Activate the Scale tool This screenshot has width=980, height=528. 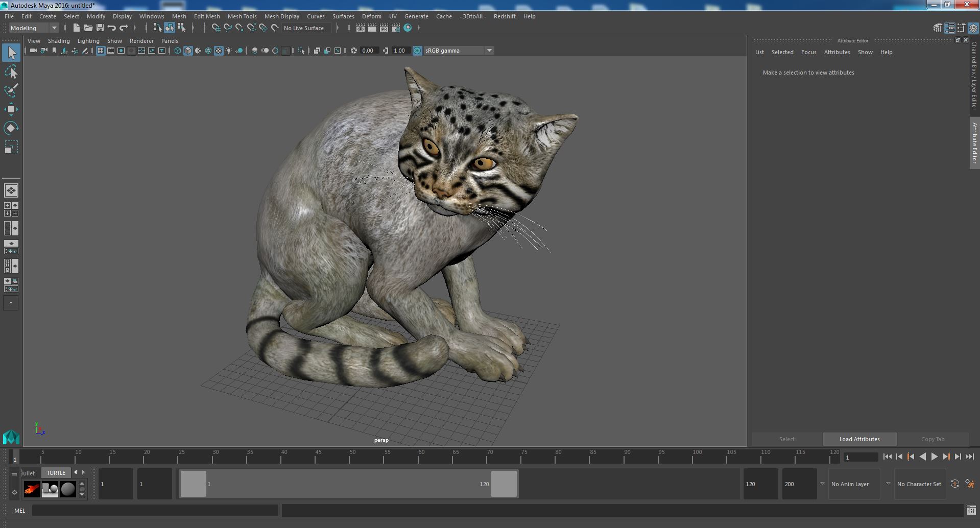[11, 147]
